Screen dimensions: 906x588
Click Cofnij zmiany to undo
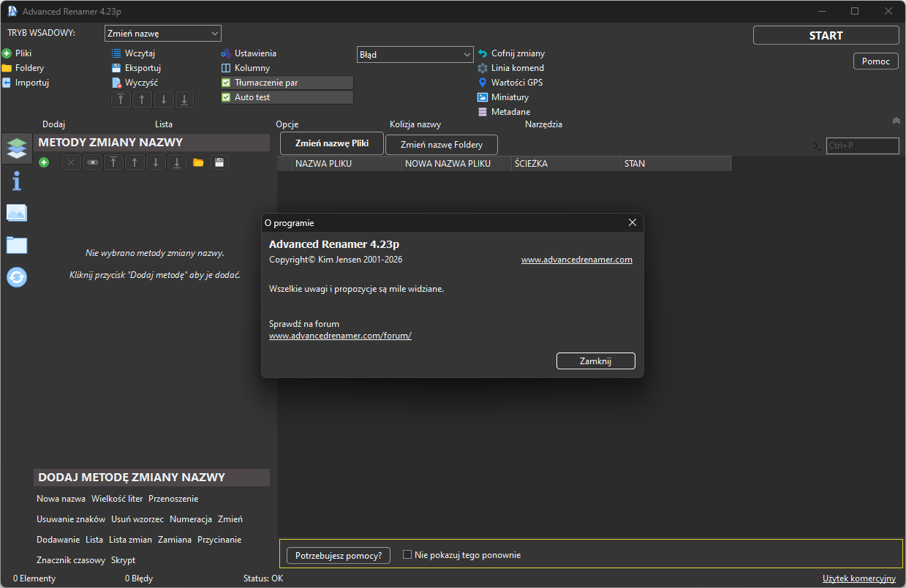point(511,53)
